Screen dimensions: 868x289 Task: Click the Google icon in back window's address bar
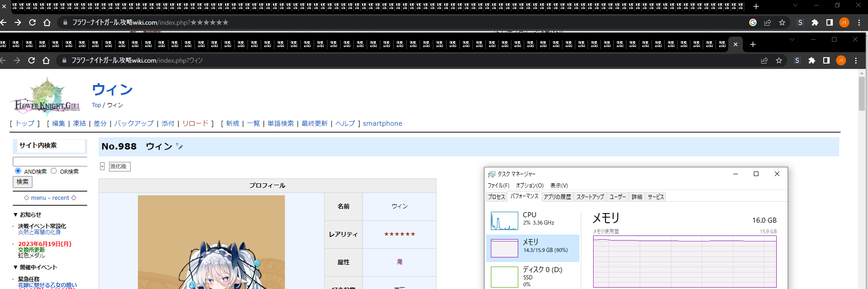(753, 22)
